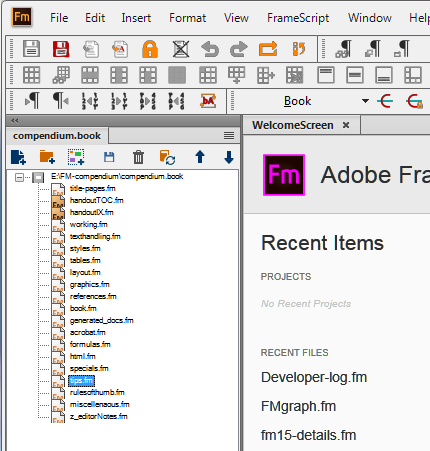Select generated_docs.fm in book tree
Viewport: 430px width, 451px height.
(x=102, y=320)
